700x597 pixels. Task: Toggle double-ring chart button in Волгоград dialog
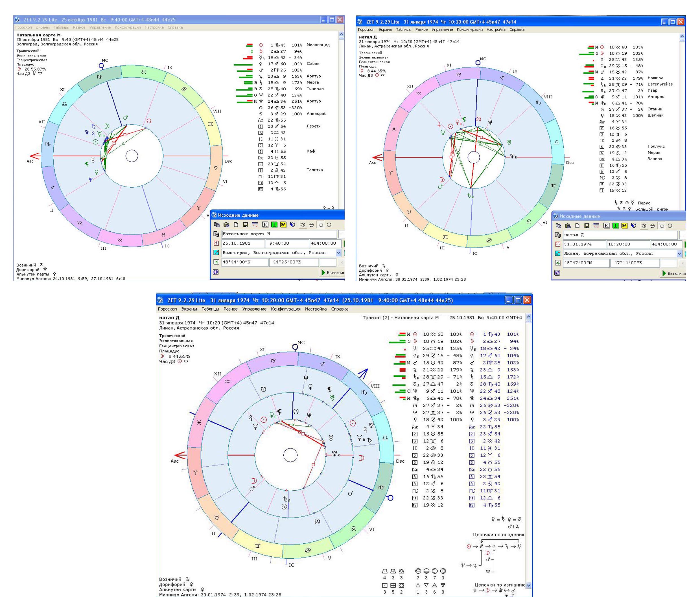[x=303, y=225]
